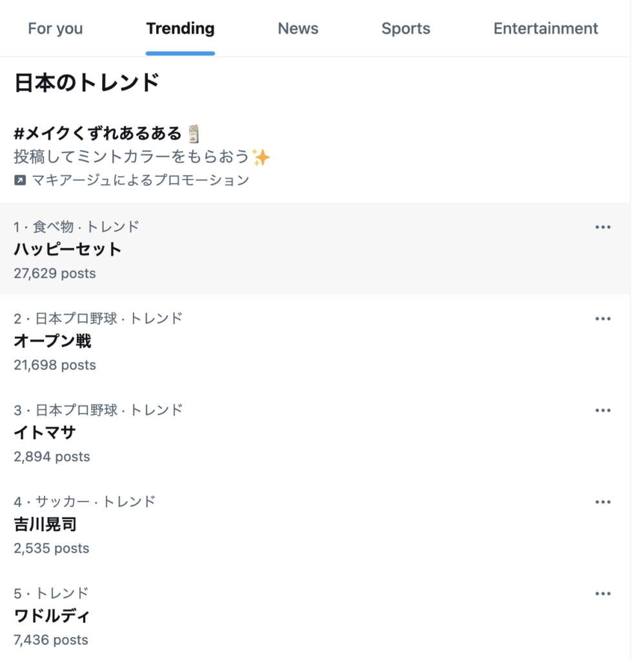Open the ハッピーセット trending topic

[68, 250]
